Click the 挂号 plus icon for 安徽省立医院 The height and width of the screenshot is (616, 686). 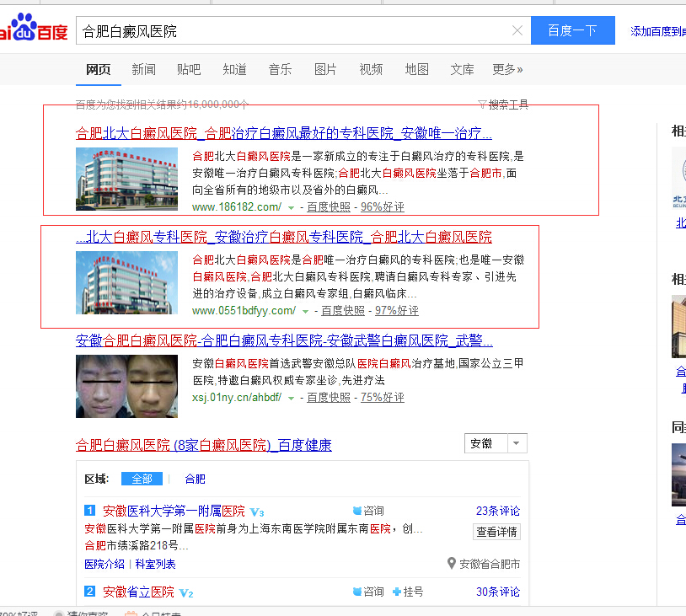397,592
